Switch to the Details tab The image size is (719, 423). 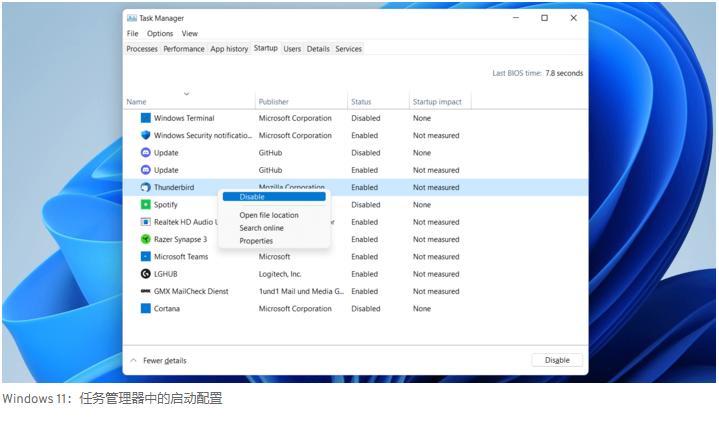[x=318, y=49]
